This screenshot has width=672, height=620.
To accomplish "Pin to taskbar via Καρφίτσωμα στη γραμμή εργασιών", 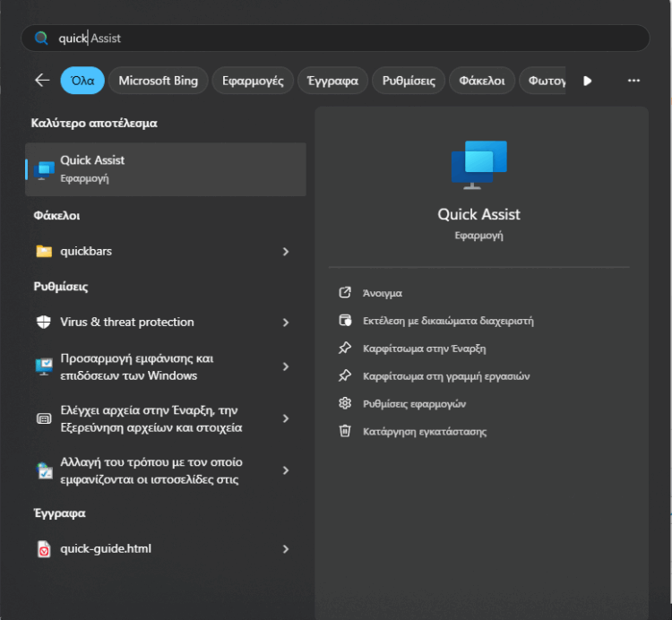I will pyautogui.click(x=446, y=376).
